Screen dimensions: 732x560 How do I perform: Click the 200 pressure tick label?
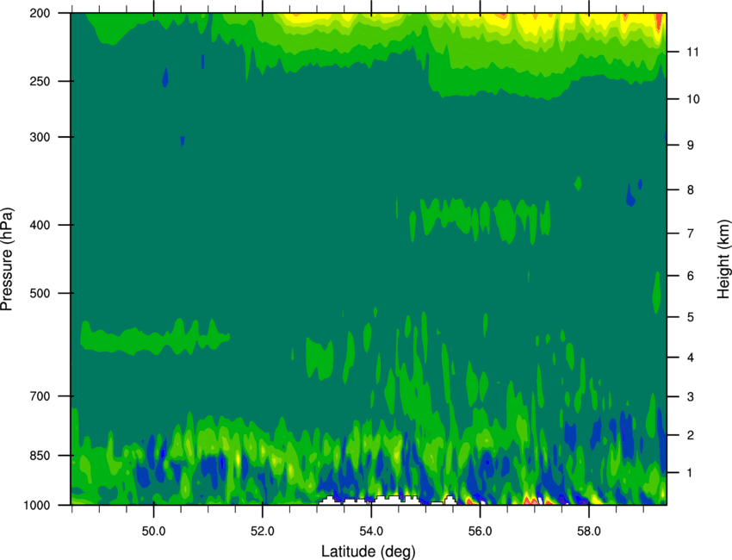(40, 13)
